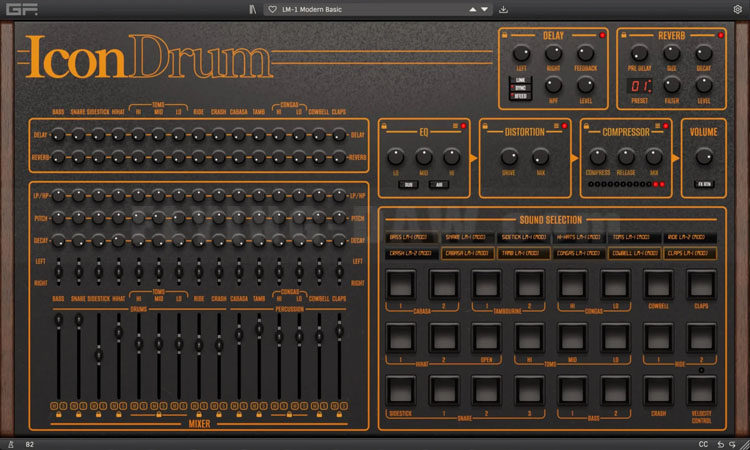The width and height of the screenshot is (750, 450).
Task: Lock the Crash mixer channel
Action: pyautogui.click(x=219, y=414)
